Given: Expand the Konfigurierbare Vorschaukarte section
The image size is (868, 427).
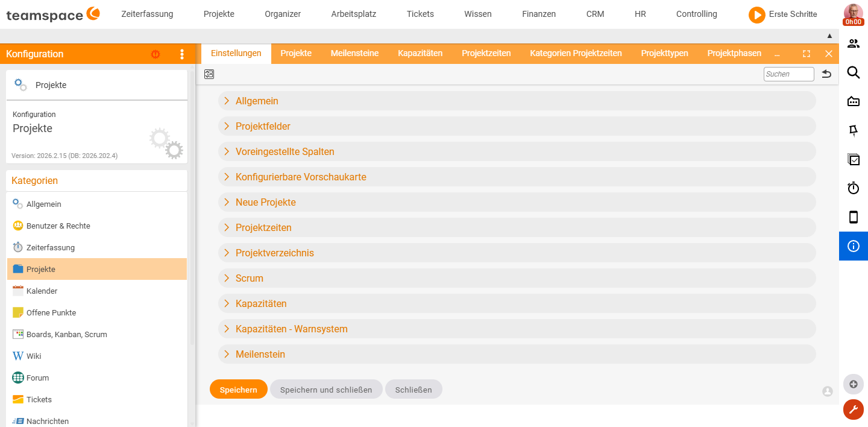Looking at the screenshot, I should [517, 177].
